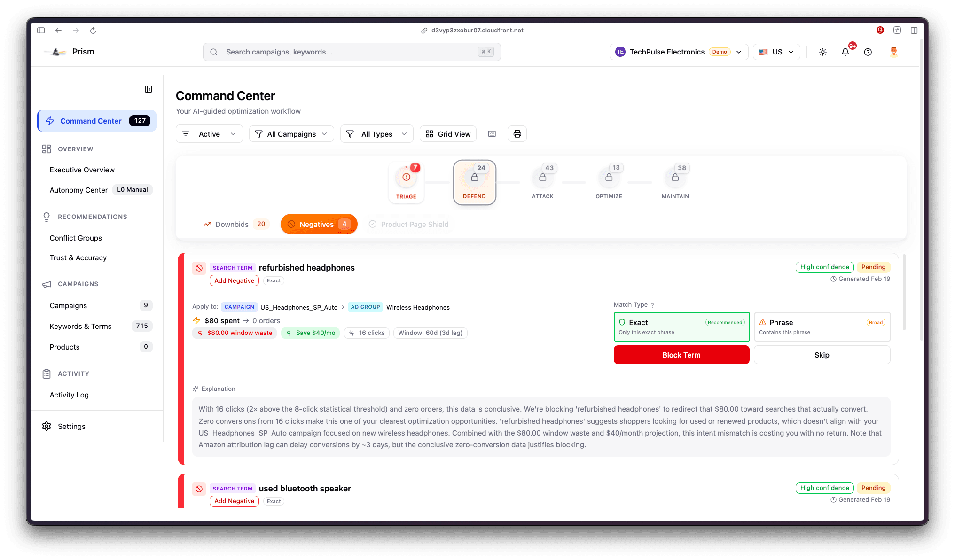
Task: Open keyboard shortcuts icon
Action: pyautogui.click(x=492, y=134)
